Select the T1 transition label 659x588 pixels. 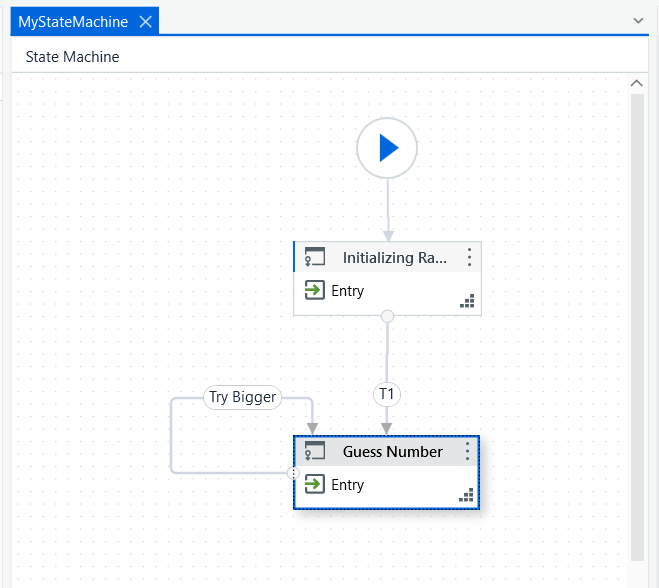point(387,394)
